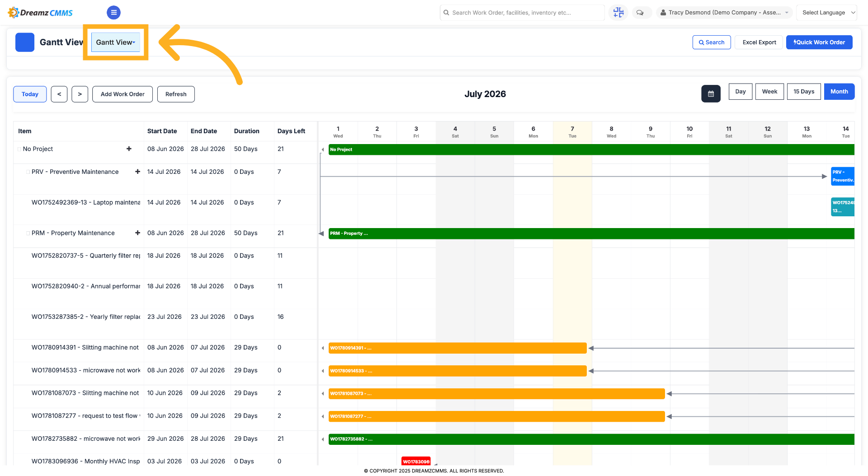Click left arrow beside WO1781087277 bar
This screenshot has width=868, height=476.
pos(323,416)
